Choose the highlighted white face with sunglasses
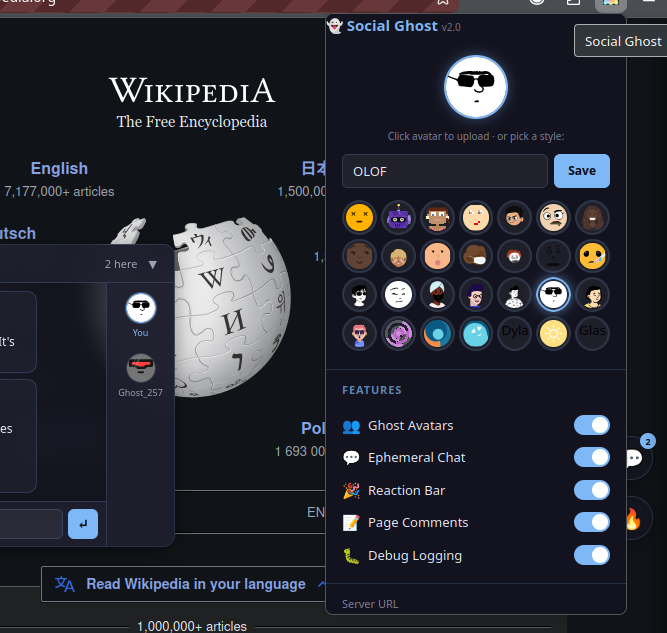Image resolution: width=667 pixels, height=633 pixels. (553, 294)
